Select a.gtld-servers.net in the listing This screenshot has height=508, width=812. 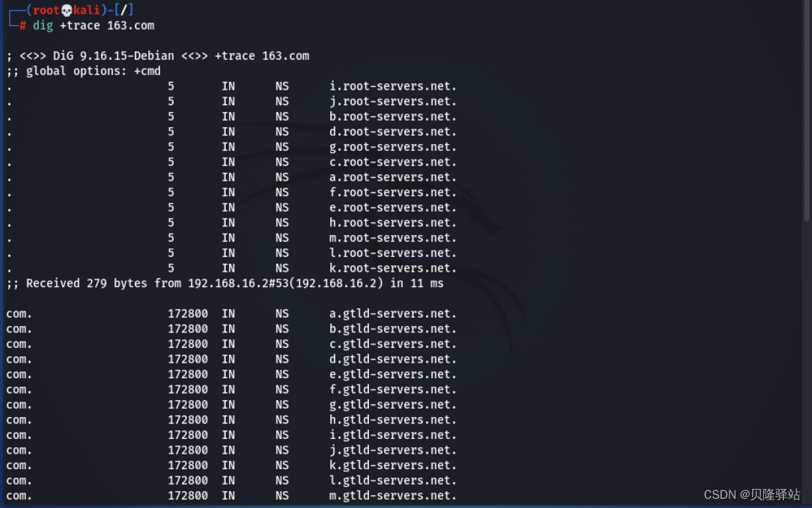point(392,313)
